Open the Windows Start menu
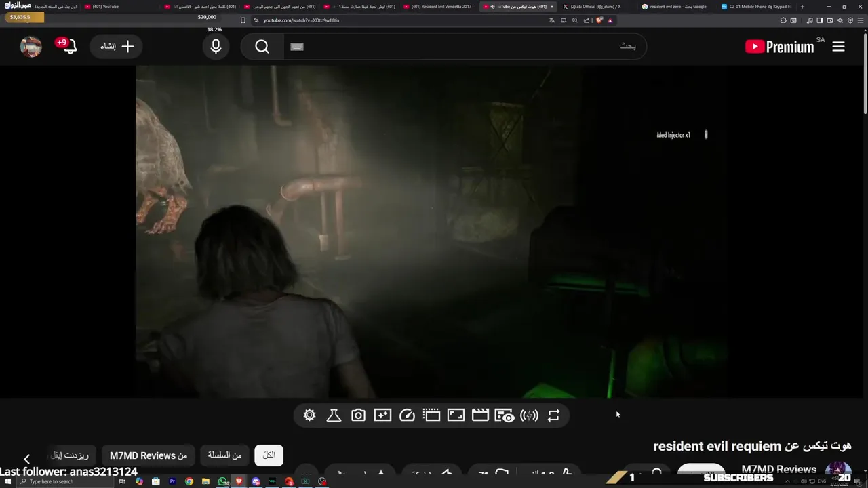Image resolution: width=868 pixels, height=488 pixels. [8, 481]
